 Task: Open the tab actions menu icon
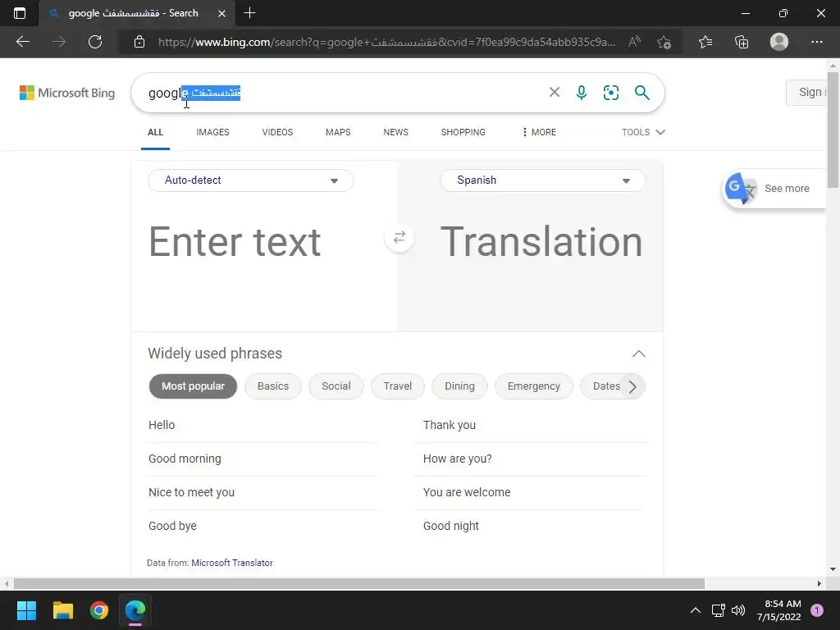20,13
